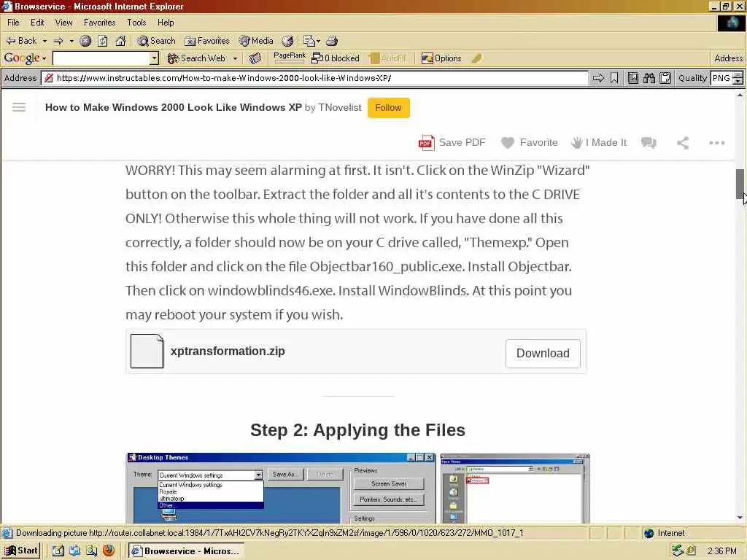
Task: Open the Media pane toolbar button
Action: pyautogui.click(x=256, y=41)
